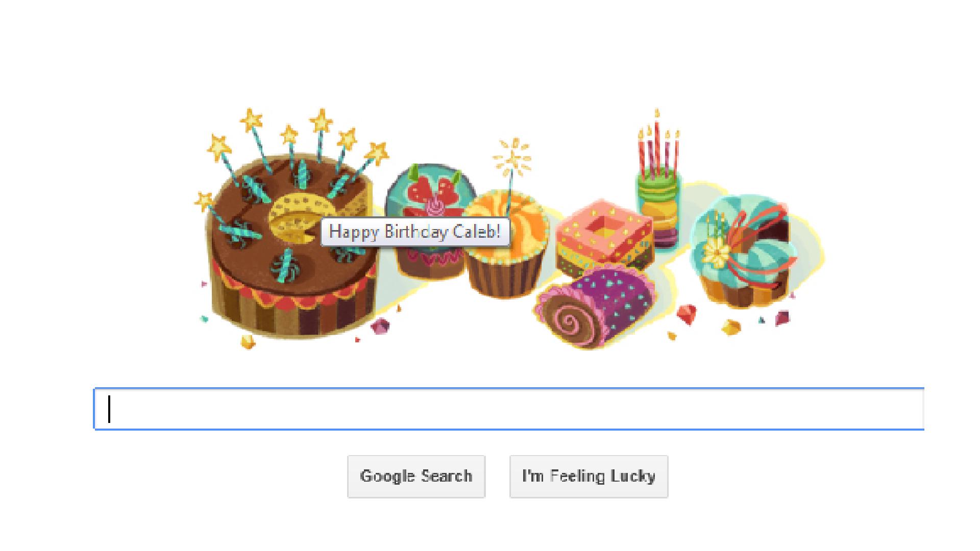980x551 pixels.
Task: Click the I'm Feeling Lucky button
Action: click(589, 477)
